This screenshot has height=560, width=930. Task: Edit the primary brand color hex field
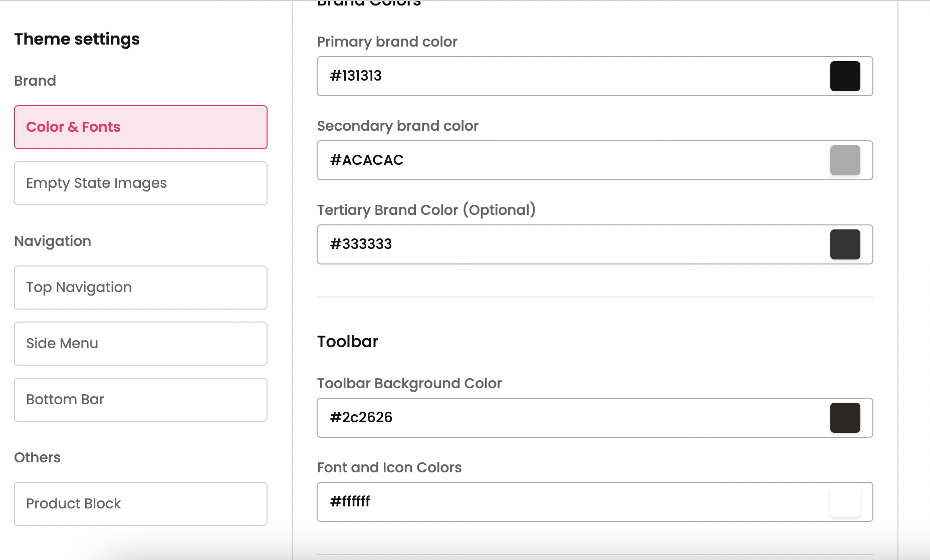[571, 76]
